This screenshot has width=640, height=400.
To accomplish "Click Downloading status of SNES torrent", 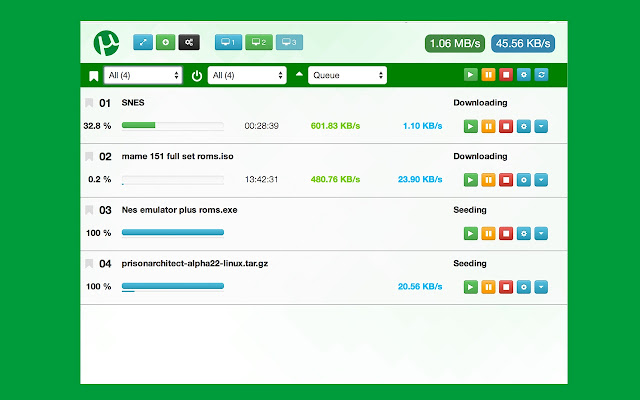I will coord(480,102).
